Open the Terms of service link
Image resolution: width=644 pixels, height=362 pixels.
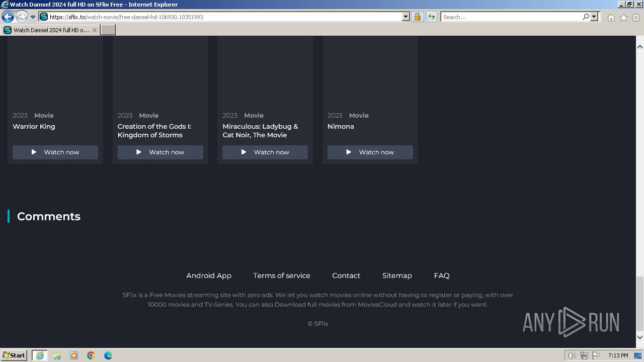282,276
